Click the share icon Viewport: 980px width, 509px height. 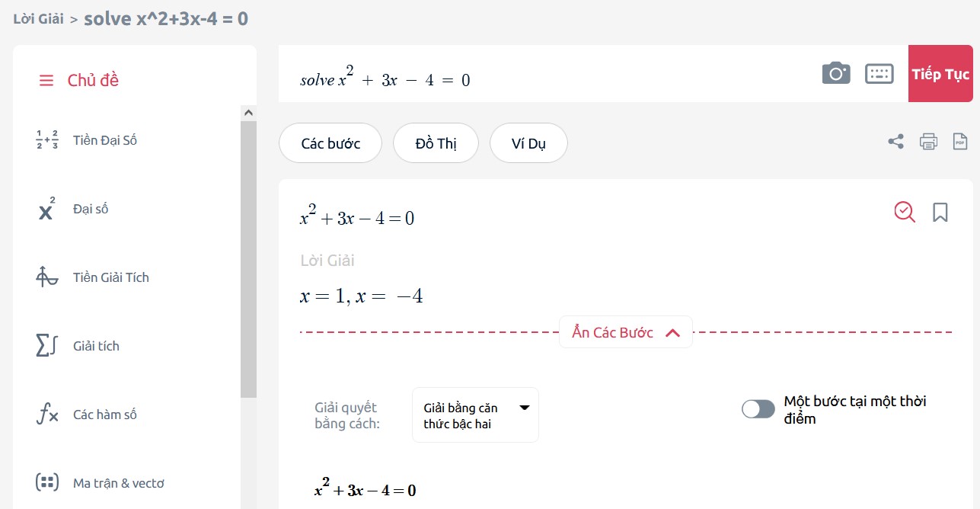[896, 141]
